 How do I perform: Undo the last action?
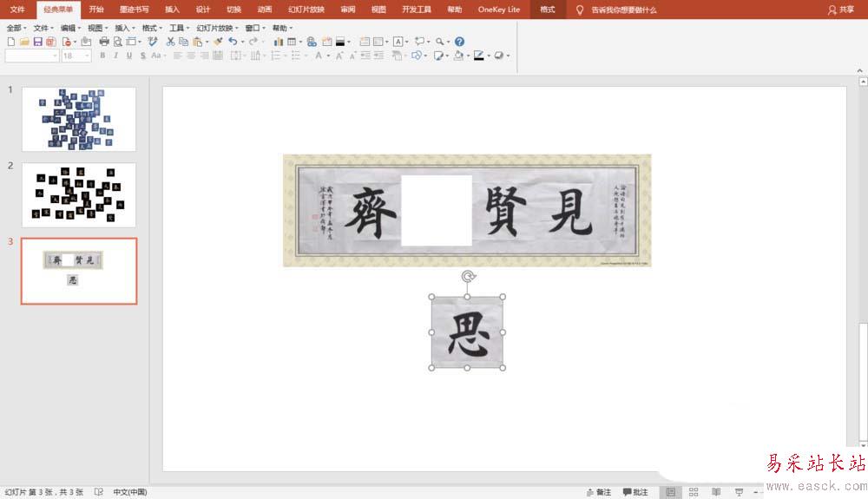tap(233, 42)
